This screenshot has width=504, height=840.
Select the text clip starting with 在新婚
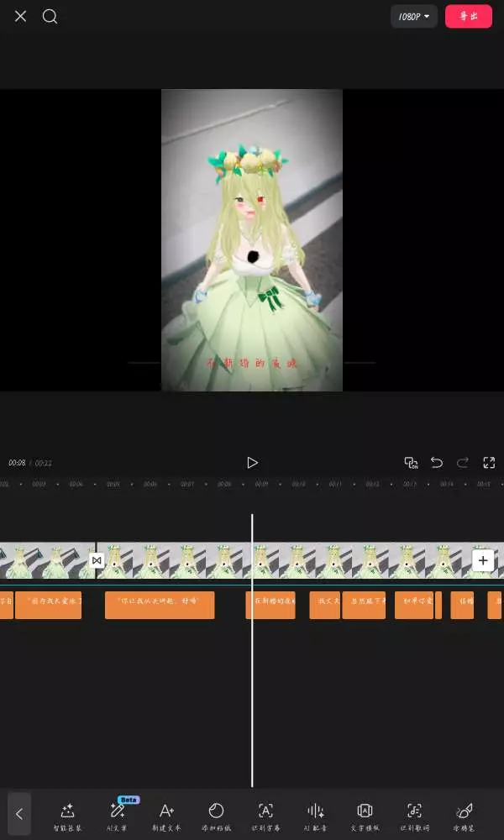(270, 606)
